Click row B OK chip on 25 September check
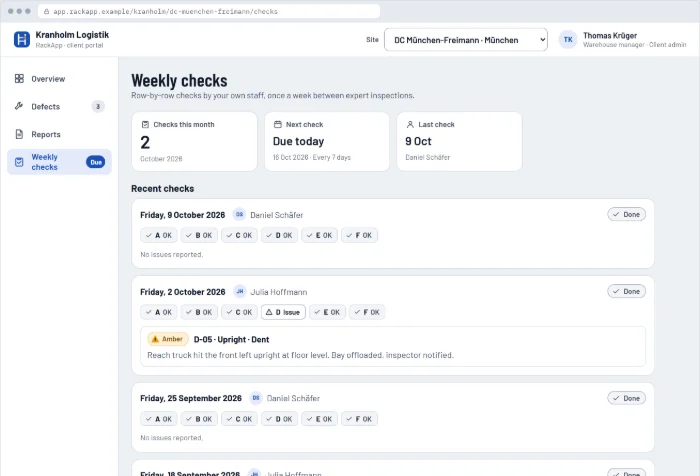Viewport: 700px width, 476px height. 199,419
